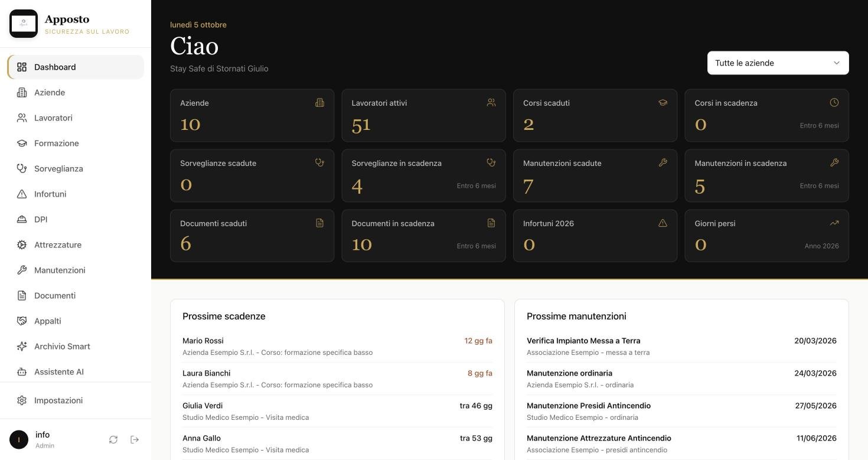The image size is (868, 460).
Task: Open the Corsi scaduti card showing 2
Action: [595, 115]
